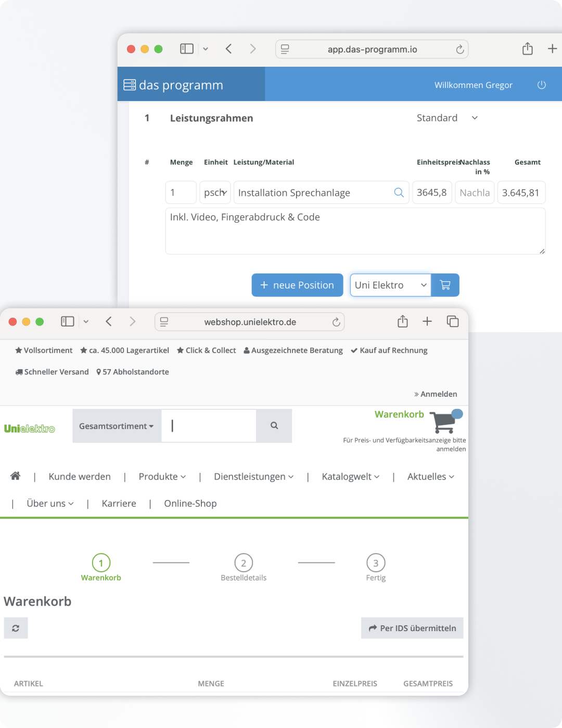
Task: Refresh the cart with reload icon button
Action: [16, 628]
